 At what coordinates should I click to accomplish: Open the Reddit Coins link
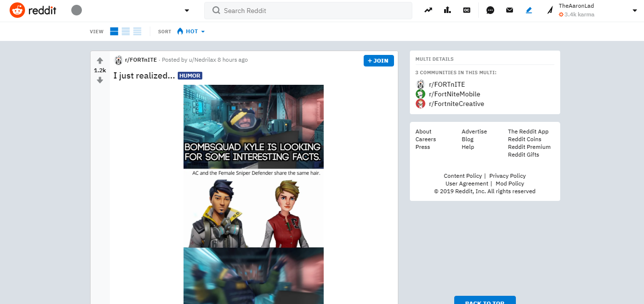[x=525, y=139]
